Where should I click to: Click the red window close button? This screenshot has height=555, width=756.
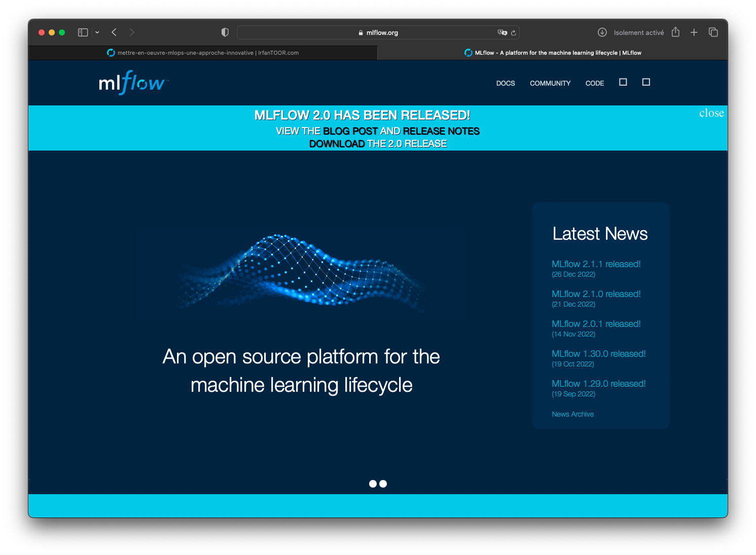click(42, 32)
